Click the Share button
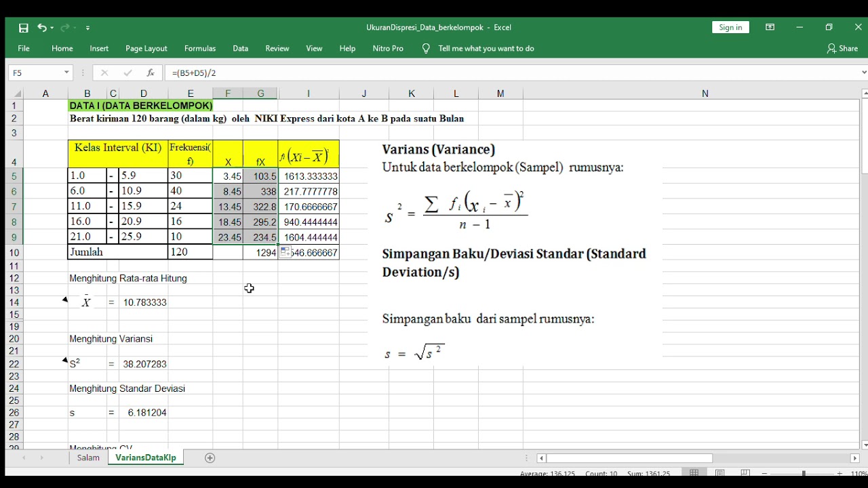 point(842,48)
